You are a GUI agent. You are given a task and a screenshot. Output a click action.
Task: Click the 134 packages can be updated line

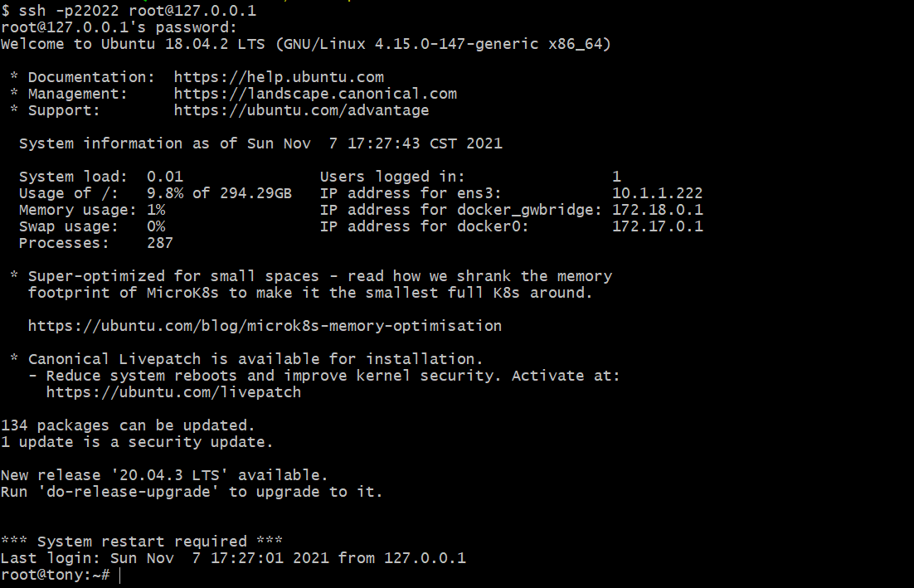tap(129, 425)
